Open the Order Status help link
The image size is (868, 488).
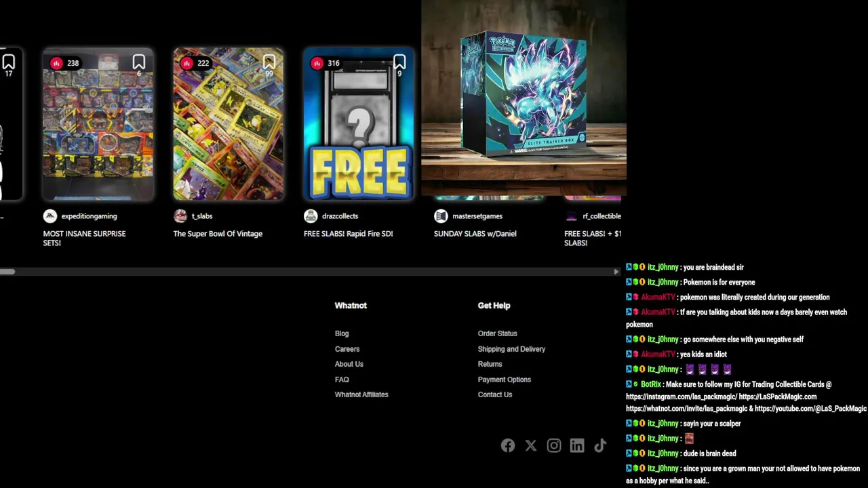498,333
